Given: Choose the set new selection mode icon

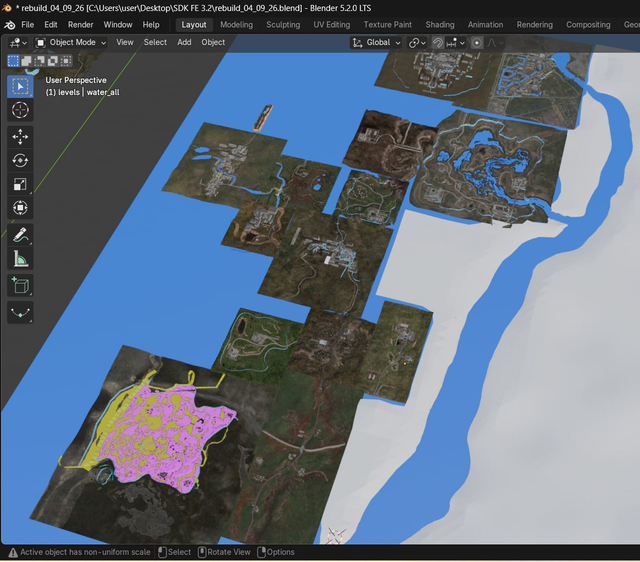Looking at the screenshot, I should [x=13, y=61].
